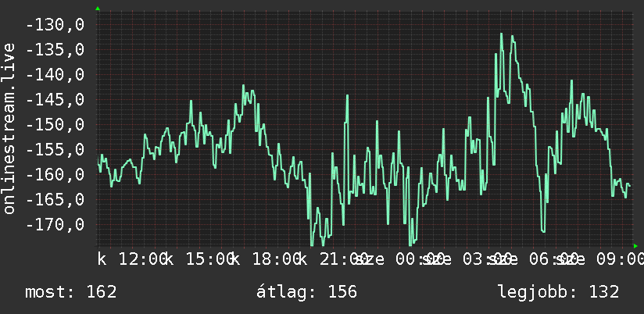Click the 'k 21:00' time axis label
644x314 pixels.
pyautogui.click(x=333, y=259)
